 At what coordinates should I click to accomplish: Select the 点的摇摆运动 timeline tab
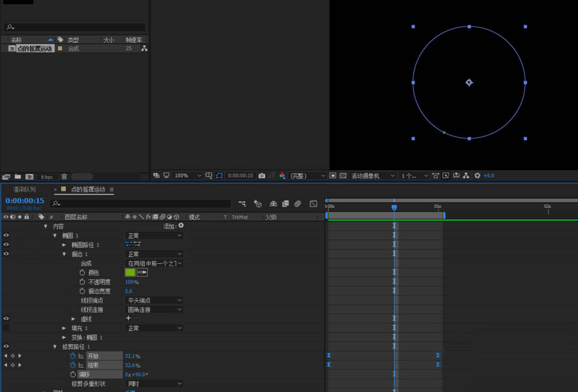click(87, 189)
